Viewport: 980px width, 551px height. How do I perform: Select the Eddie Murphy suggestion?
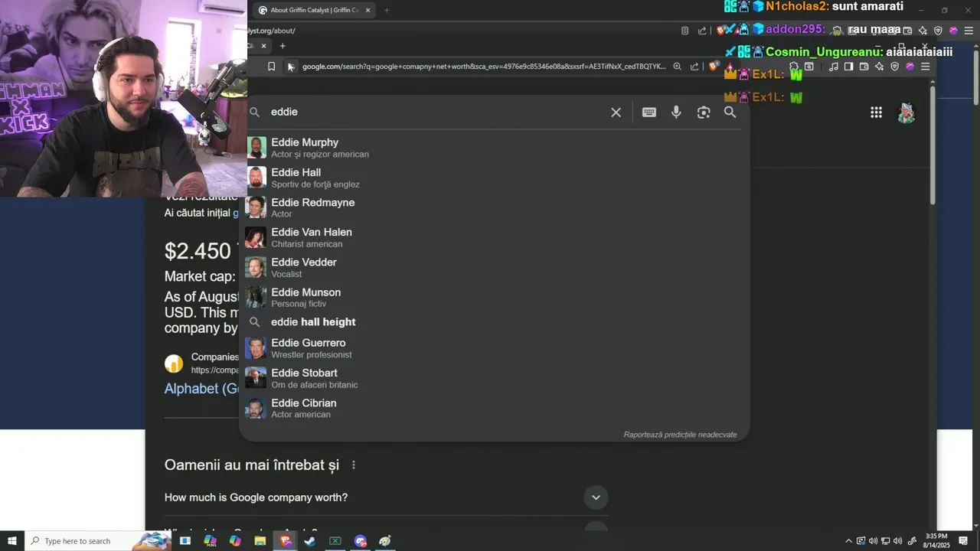click(494, 148)
